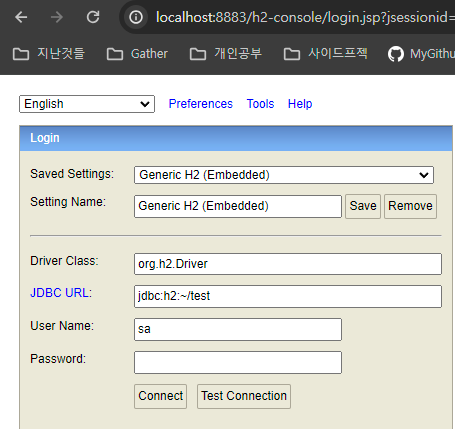The width and height of the screenshot is (455, 429).
Task: Click the Driver Class label
Action: click(x=64, y=261)
